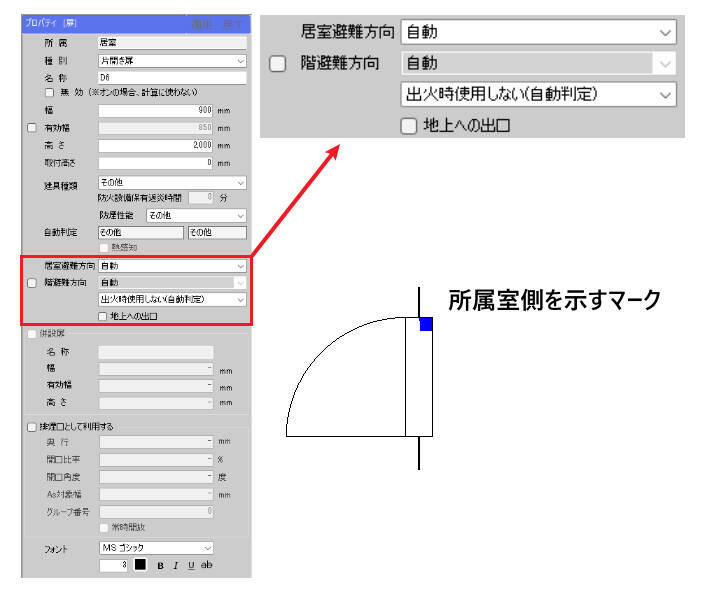
Task: Click the 開口比率 input field
Action: point(156,460)
